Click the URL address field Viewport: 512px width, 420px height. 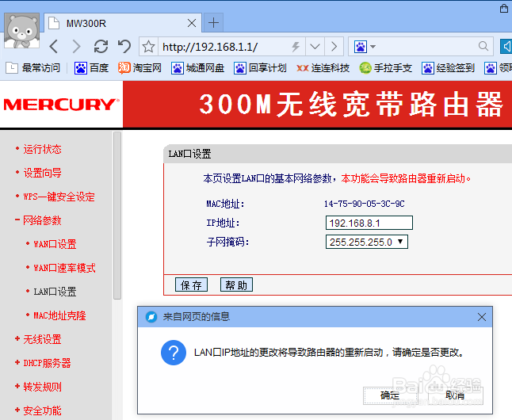click(x=225, y=47)
